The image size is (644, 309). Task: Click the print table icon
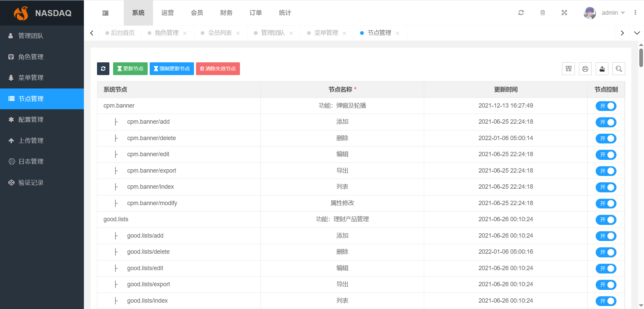coord(585,69)
